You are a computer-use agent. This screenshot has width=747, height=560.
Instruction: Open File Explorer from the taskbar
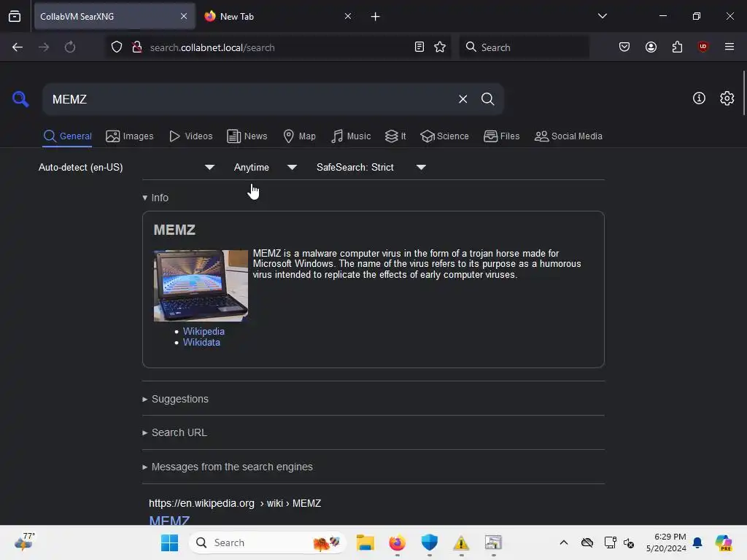(365, 542)
